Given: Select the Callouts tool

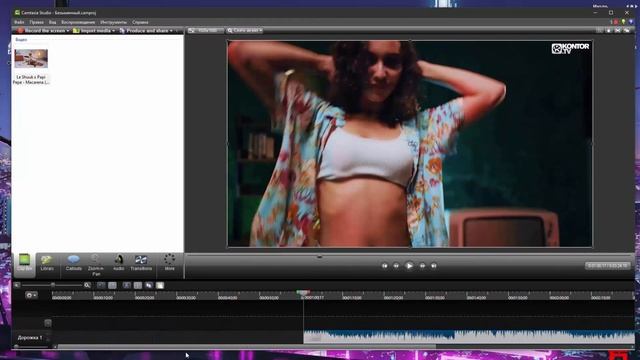Looking at the screenshot, I should point(73,262).
